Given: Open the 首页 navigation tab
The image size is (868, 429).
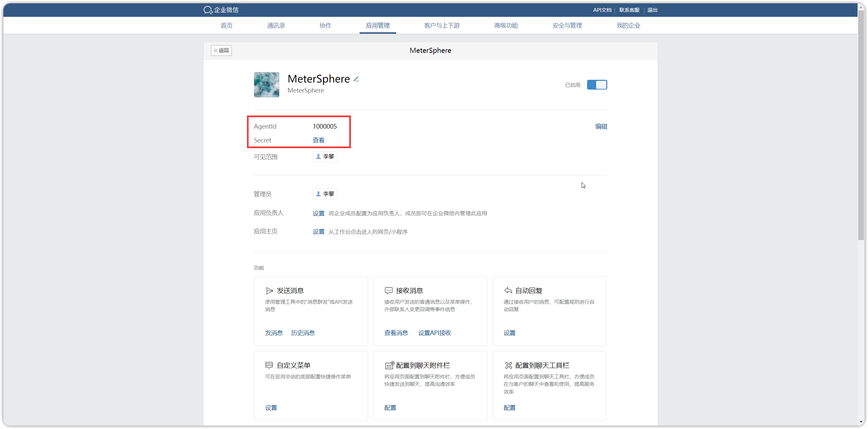Looking at the screenshot, I should 226,26.
